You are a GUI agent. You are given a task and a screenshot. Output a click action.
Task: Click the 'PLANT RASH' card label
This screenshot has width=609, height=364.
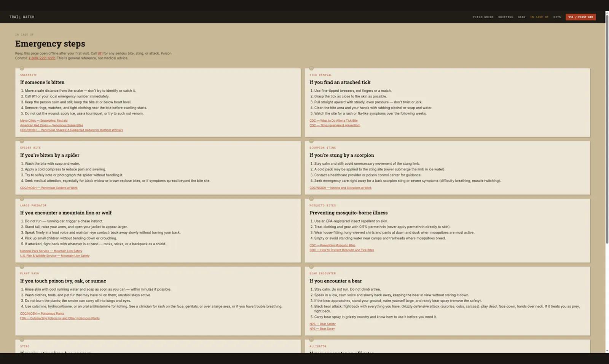(x=30, y=274)
